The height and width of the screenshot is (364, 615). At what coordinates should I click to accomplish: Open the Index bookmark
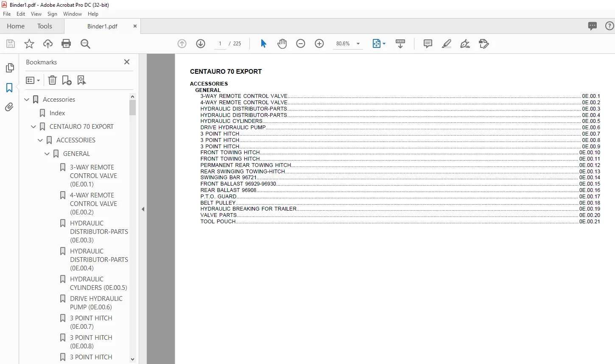pos(57,113)
